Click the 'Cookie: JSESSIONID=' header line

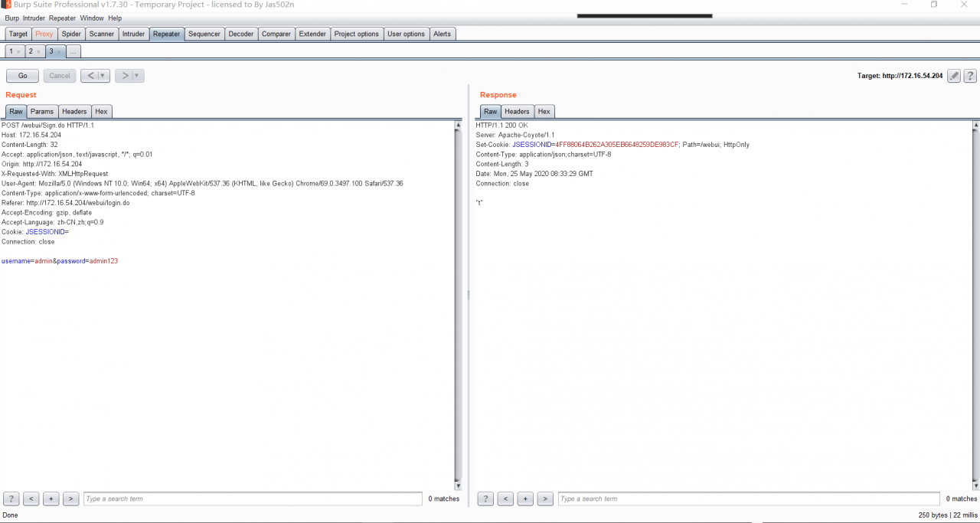(x=35, y=232)
